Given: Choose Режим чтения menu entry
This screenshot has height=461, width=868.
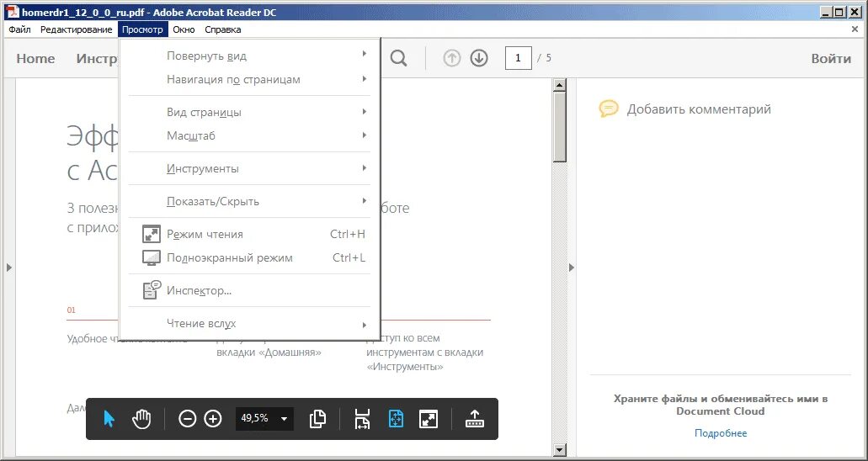Looking at the screenshot, I should point(250,234).
